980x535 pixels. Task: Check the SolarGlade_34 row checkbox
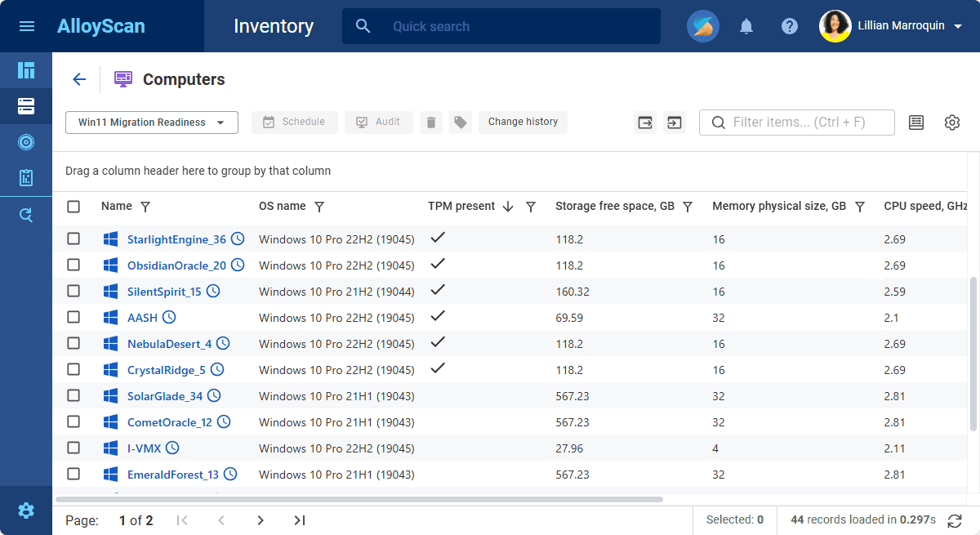[x=73, y=395]
